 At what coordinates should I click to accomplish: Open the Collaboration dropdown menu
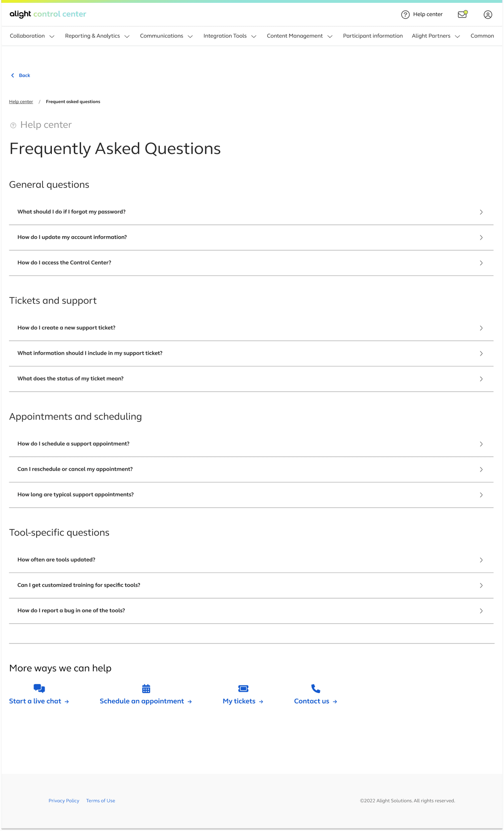32,36
